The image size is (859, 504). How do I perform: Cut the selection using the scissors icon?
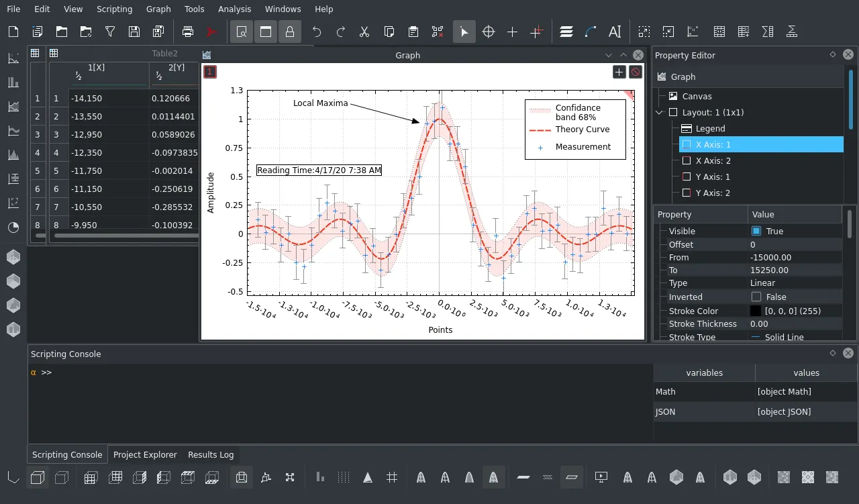click(365, 32)
